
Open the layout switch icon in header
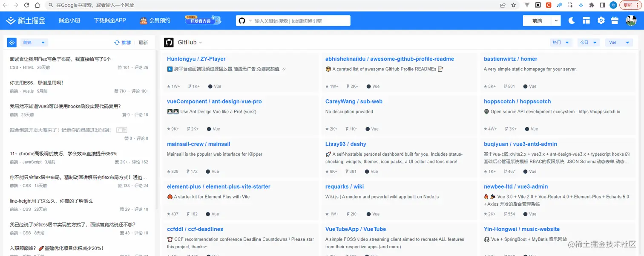point(586,20)
